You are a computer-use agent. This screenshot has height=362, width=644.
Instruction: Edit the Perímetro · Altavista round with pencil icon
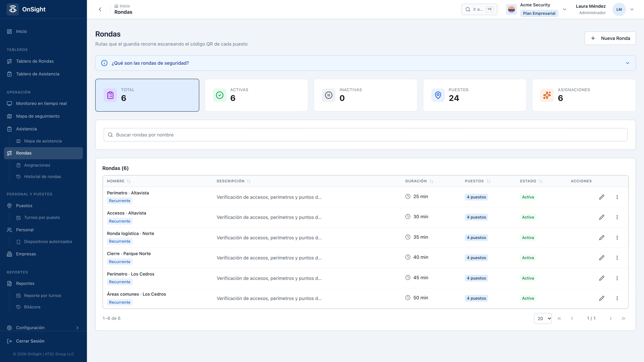pyautogui.click(x=602, y=197)
